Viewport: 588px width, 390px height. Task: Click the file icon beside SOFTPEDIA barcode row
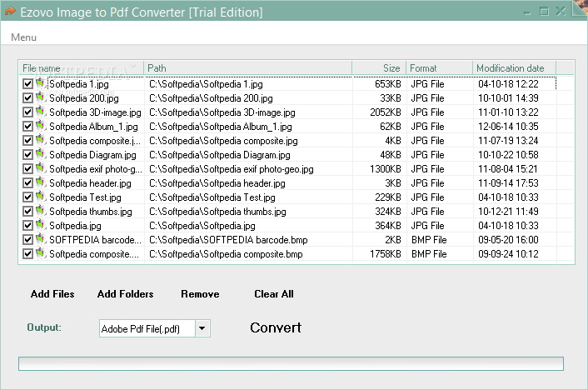(41, 239)
